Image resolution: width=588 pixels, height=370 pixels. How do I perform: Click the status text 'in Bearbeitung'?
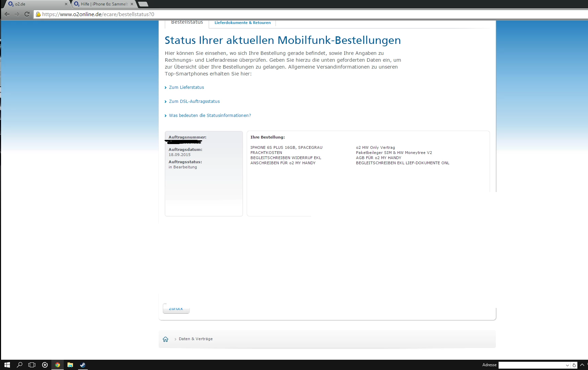pos(183,167)
